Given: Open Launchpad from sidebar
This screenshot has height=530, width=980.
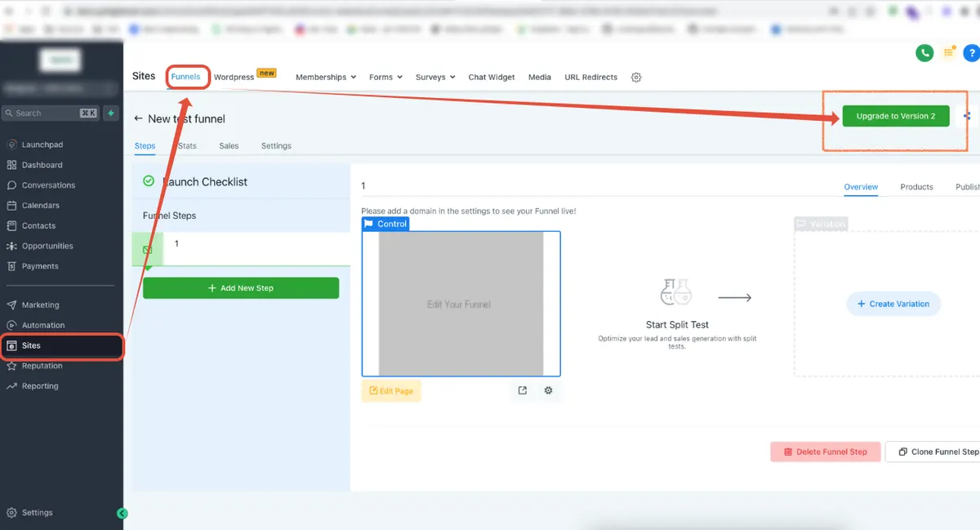Looking at the screenshot, I should point(42,145).
